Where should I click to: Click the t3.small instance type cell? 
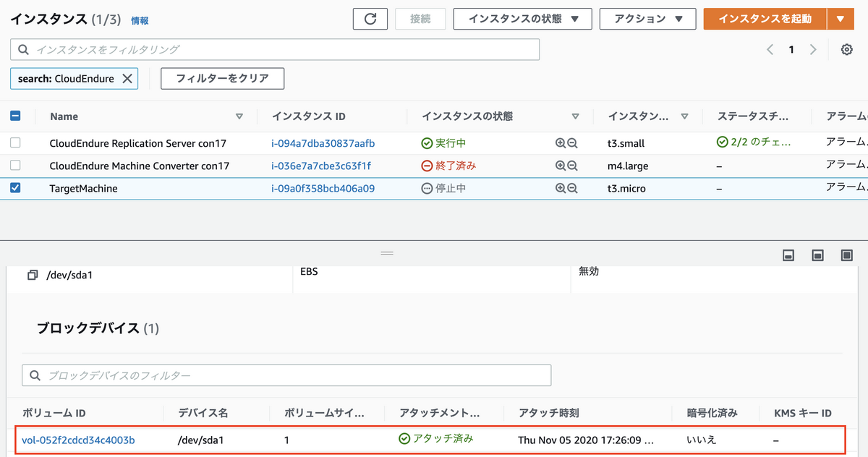[x=627, y=143]
